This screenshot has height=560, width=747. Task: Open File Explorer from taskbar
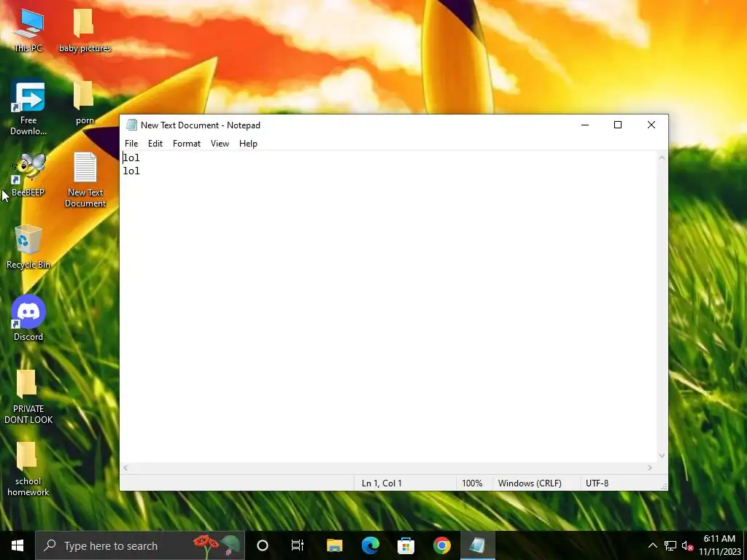click(x=334, y=545)
